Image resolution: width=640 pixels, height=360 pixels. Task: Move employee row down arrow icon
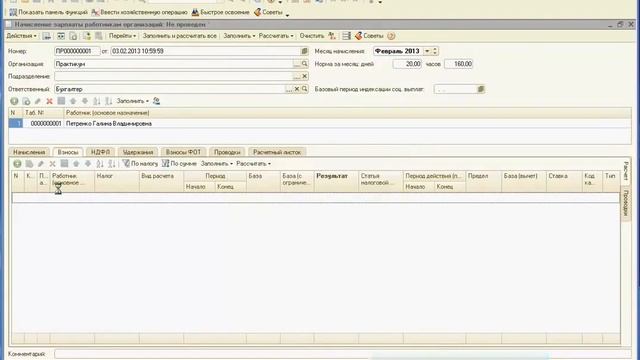point(85,101)
